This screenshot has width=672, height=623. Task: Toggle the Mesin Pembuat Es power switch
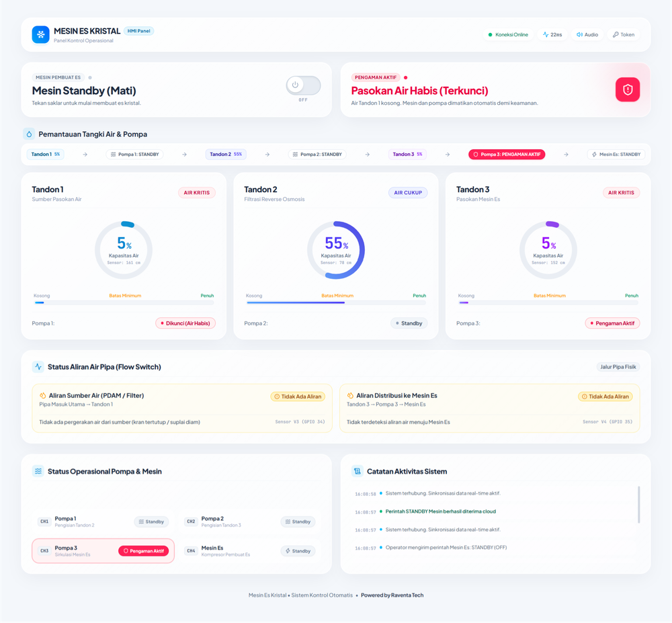click(x=303, y=85)
